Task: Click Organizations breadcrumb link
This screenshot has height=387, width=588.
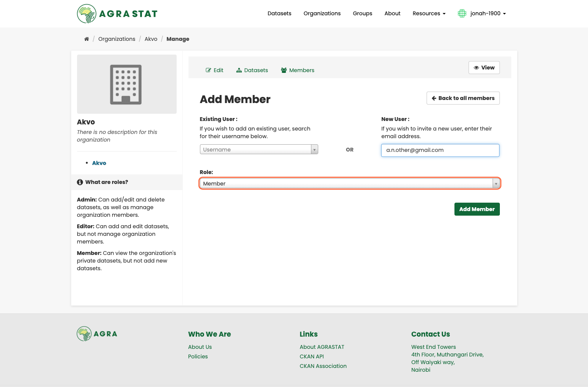Action: click(117, 39)
